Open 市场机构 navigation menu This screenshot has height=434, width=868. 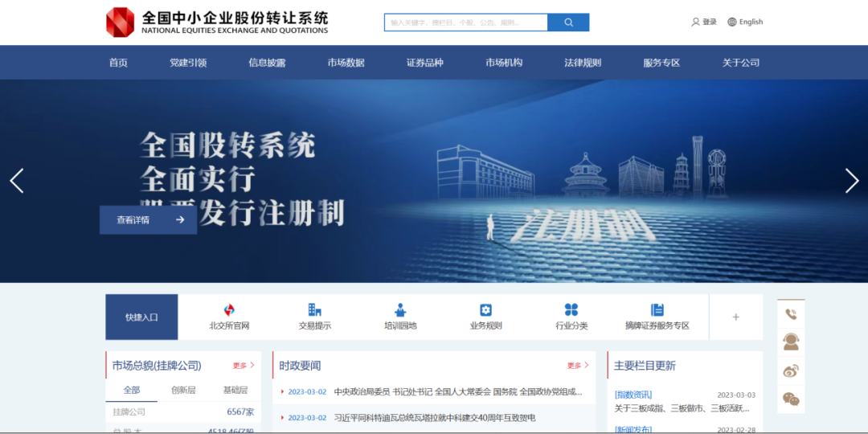(504, 63)
